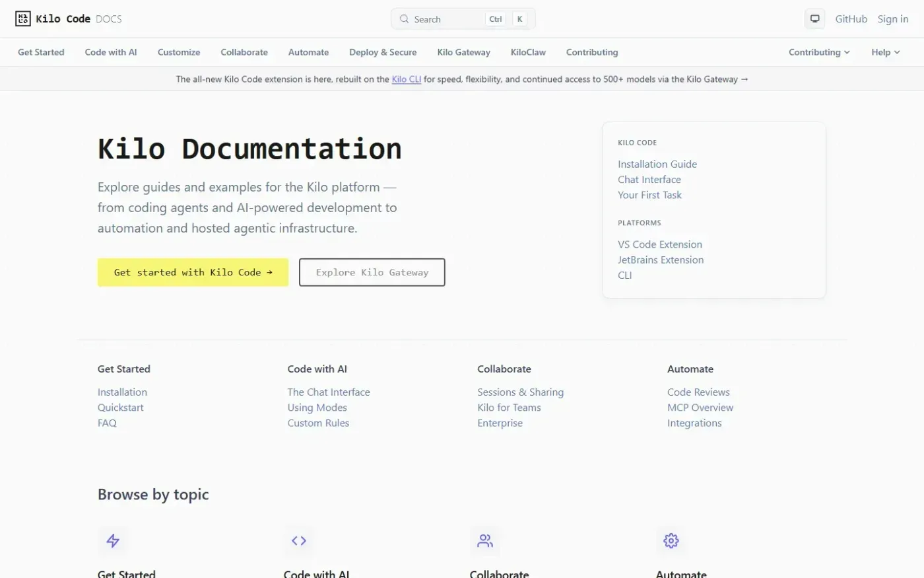
Task: Click Get started with Kilo Code button
Action: pyautogui.click(x=193, y=272)
